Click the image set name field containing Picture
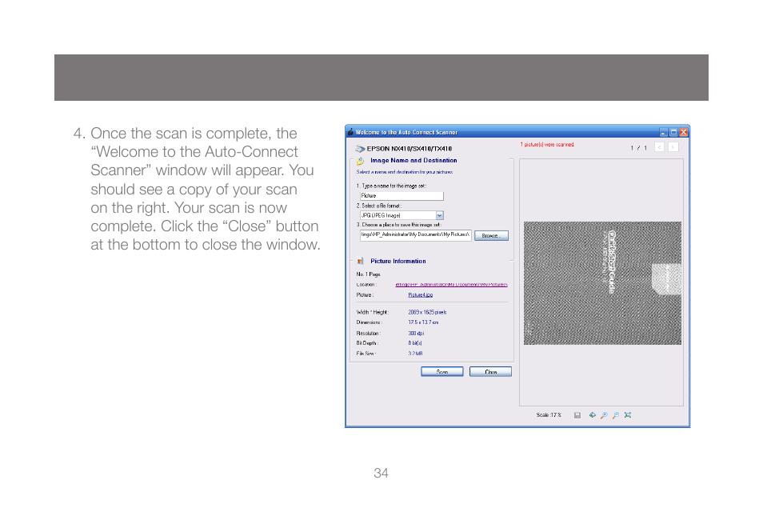 coord(401,196)
